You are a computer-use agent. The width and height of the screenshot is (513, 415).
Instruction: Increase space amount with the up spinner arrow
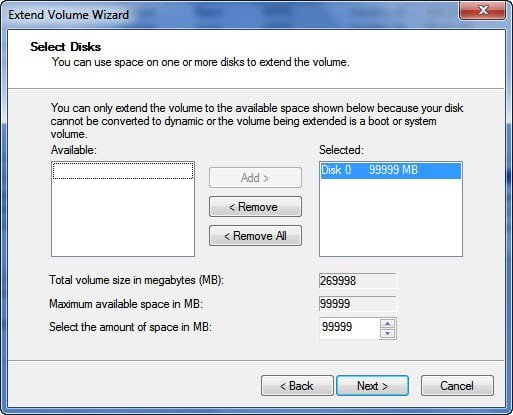click(x=388, y=323)
